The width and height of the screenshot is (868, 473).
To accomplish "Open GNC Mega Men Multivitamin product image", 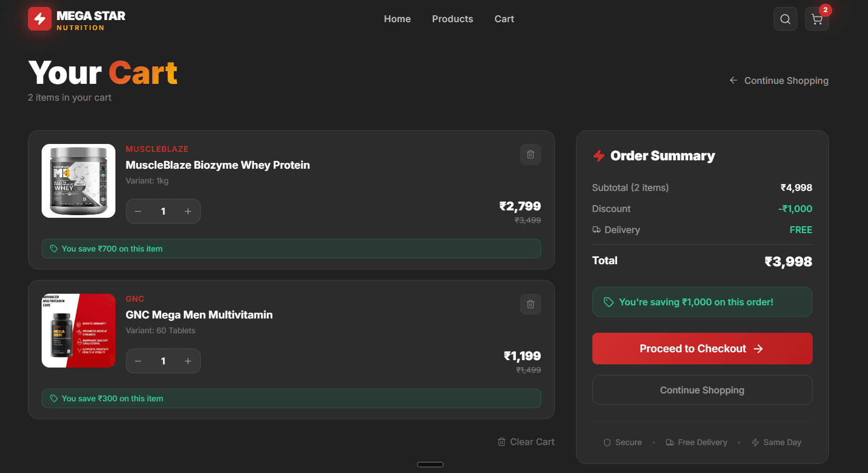I will tap(79, 331).
